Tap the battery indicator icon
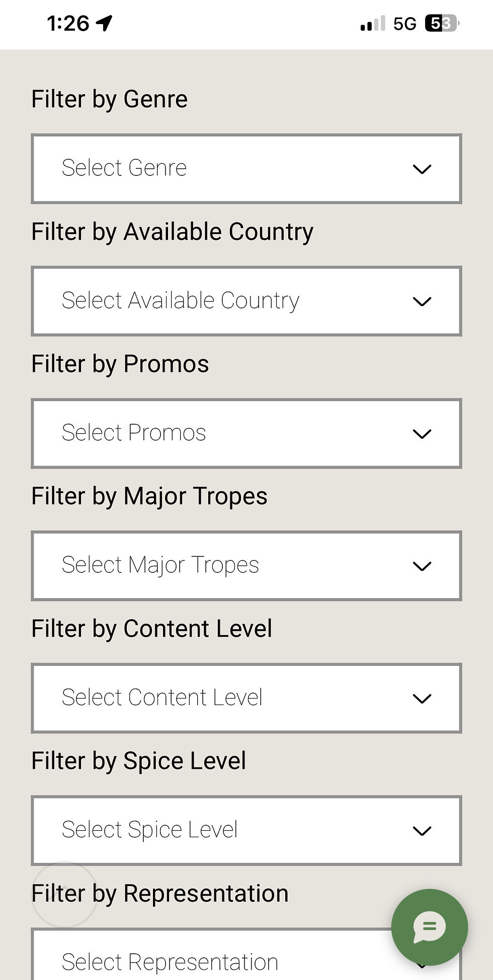The height and width of the screenshot is (980, 493). point(442,23)
